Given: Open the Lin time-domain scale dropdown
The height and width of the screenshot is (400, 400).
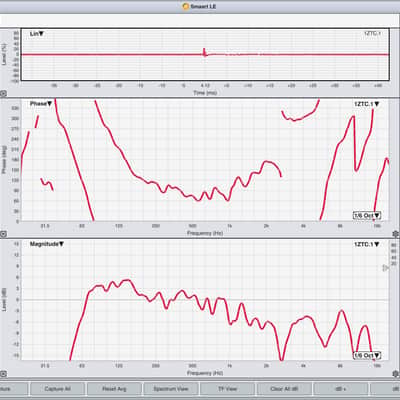Looking at the screenshot, I should [37, 34].
